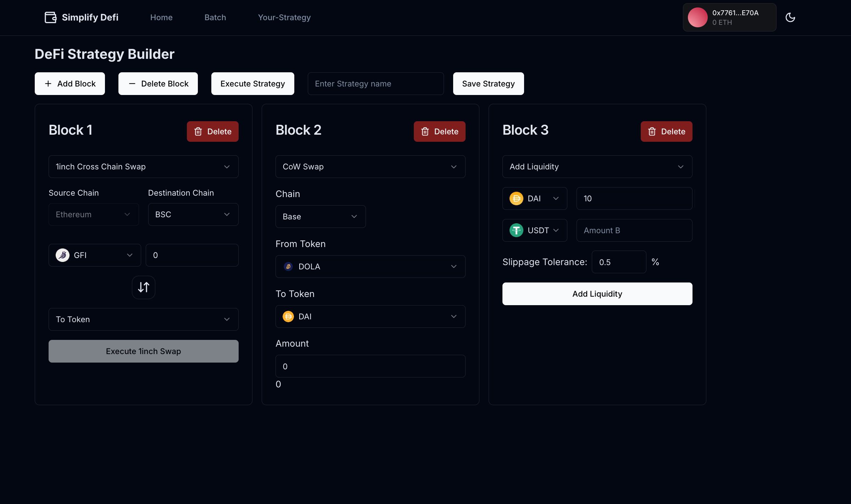
Task: Click the Execute Strategy button
Action: click(x=253, y=84)
